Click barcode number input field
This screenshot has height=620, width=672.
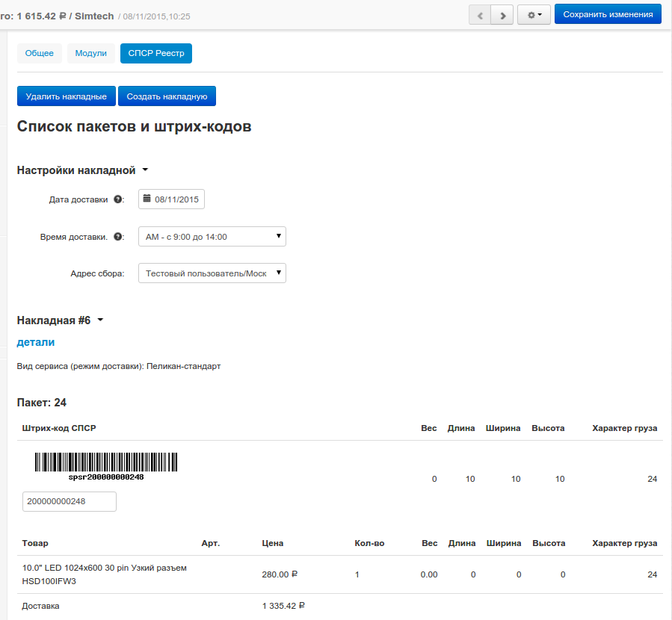coord(70,501)
